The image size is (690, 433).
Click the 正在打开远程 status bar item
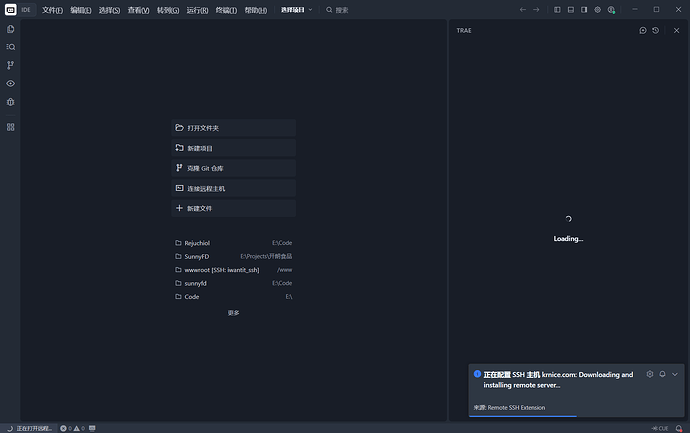(x=29, y=428)
